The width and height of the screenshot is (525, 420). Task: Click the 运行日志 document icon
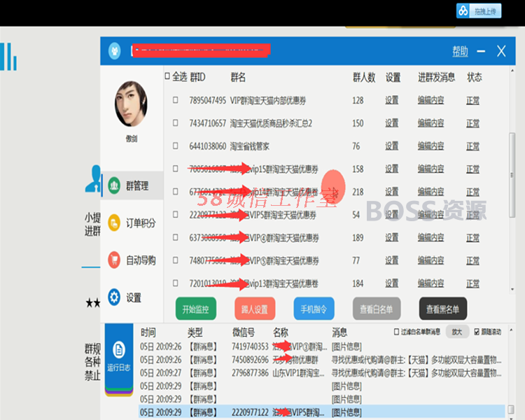[x=119, y=350]
